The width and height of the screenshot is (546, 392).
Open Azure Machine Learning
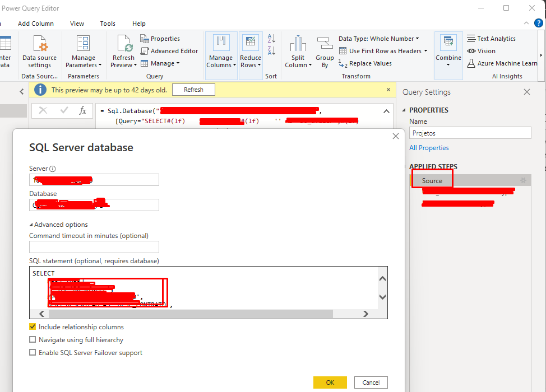coord(502,63)
